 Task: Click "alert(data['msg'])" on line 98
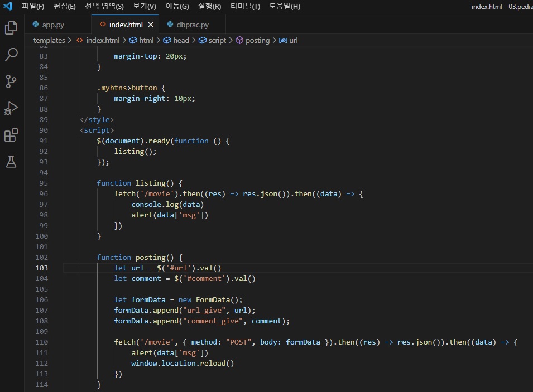170,215
